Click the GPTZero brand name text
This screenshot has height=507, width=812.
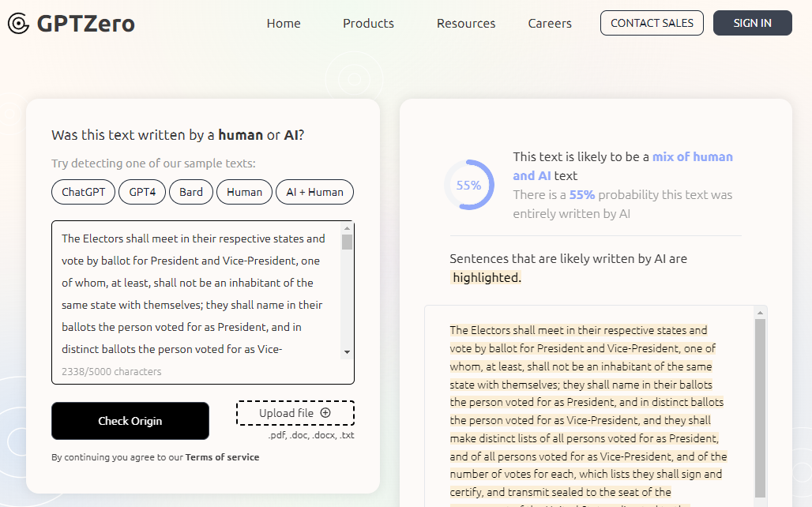point(86,24)
